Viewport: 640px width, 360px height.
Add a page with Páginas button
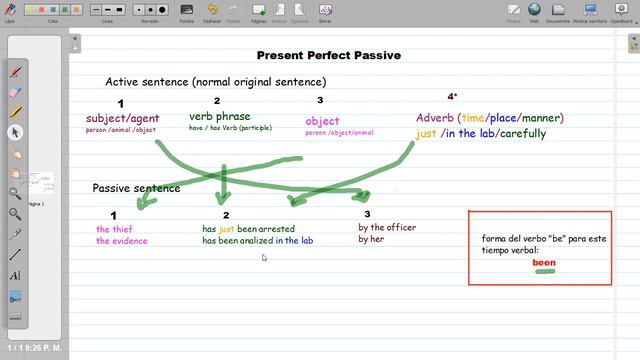pyautogui.click(x=258, y=12)
